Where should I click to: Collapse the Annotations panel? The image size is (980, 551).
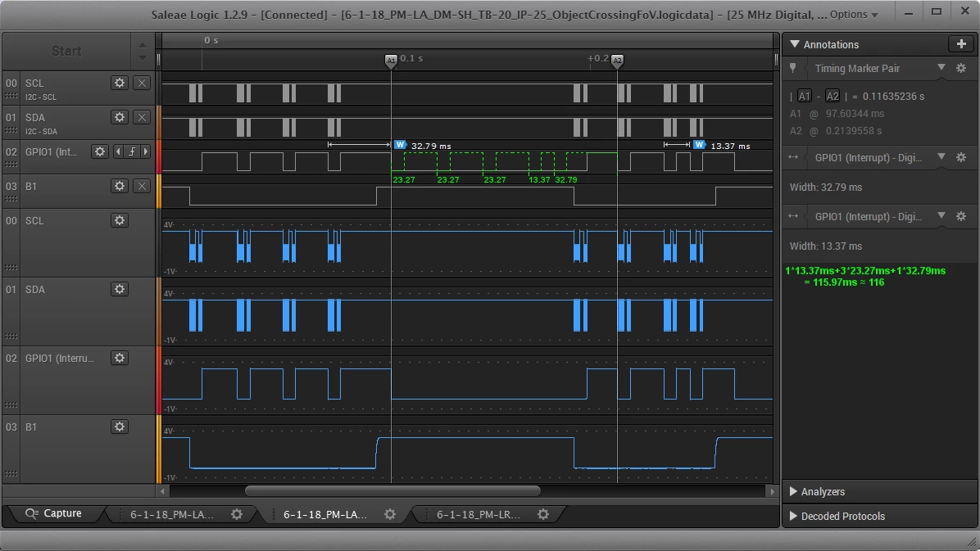tap(794, 44)
